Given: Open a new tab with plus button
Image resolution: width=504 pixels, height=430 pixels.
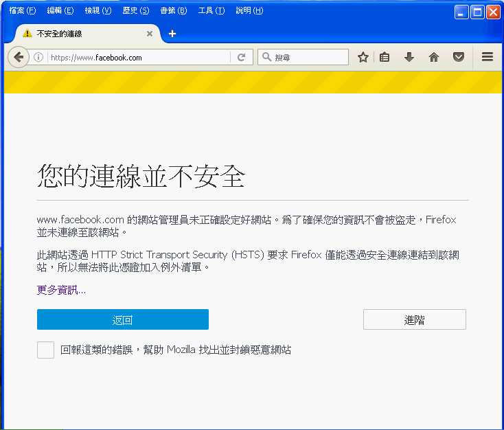Looking at the screenshot, I should [172, 34].
